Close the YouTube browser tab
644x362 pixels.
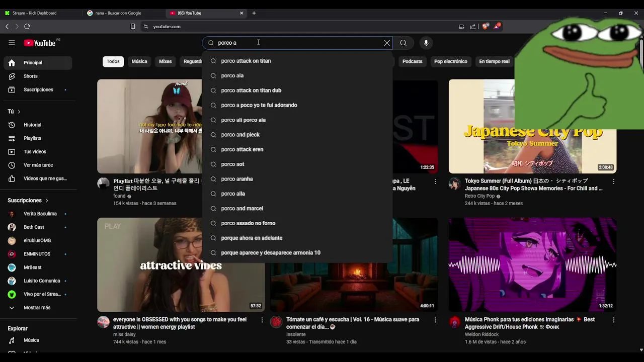[x=242, y=13]
